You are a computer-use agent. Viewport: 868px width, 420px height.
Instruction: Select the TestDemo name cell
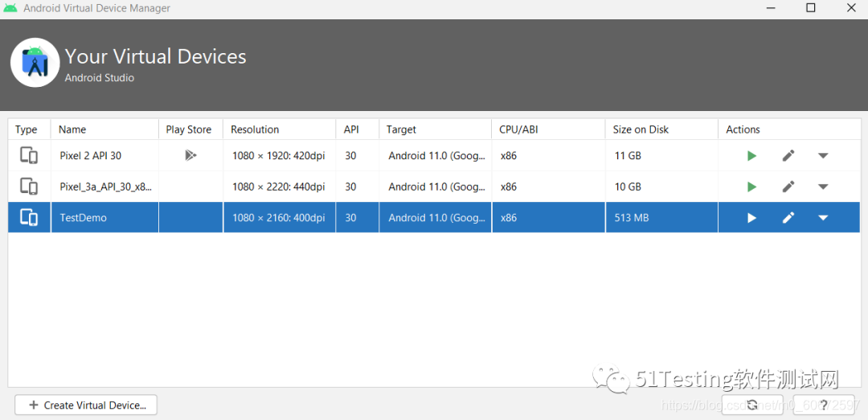click(x=104, y=218)
